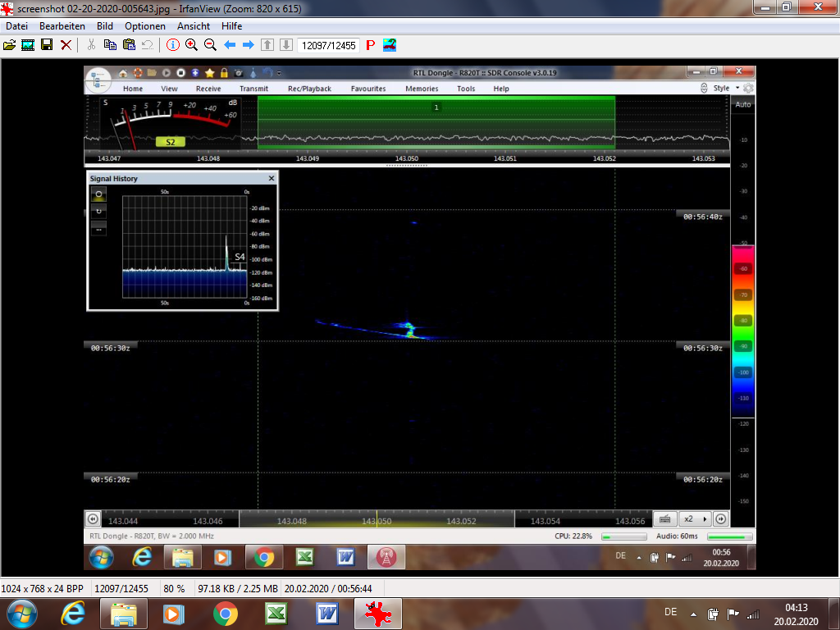840x630 pixels.
Task: Open the Bild menu
Action: tap(105, 25)
